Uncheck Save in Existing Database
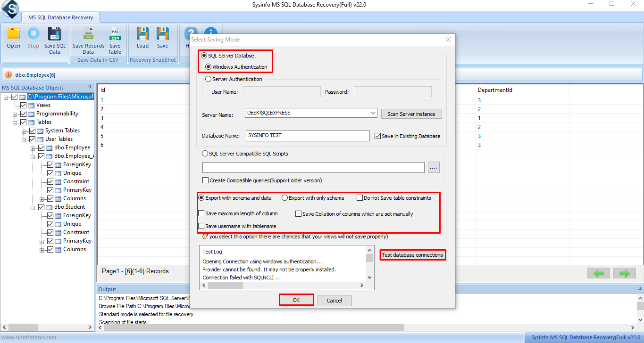644x343 pixels. (377, 136)
